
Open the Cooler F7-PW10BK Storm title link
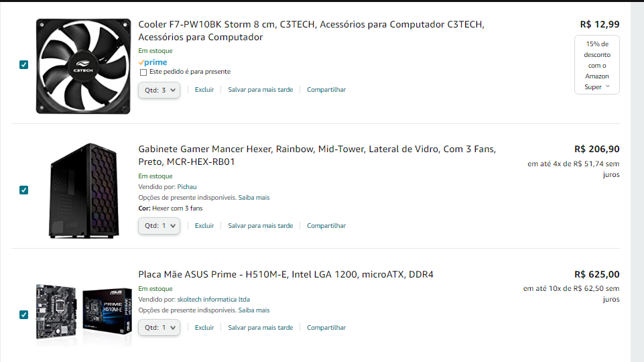coord(312,31)
